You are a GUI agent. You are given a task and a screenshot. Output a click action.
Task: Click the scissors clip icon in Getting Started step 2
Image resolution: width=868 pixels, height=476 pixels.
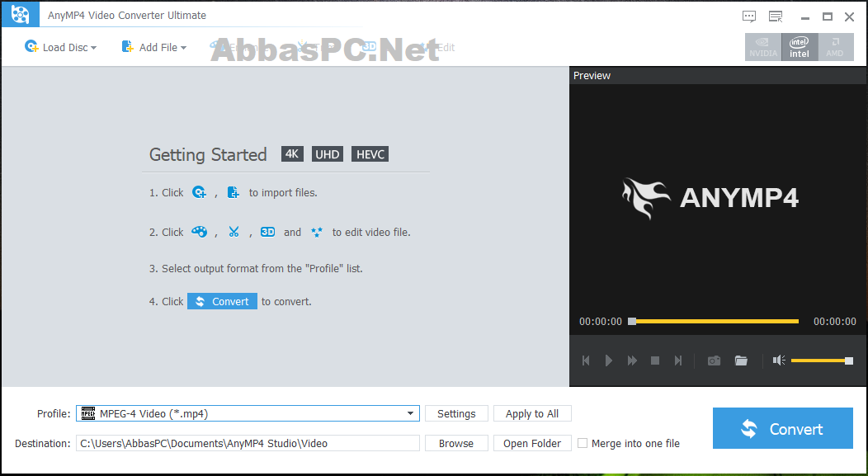(x=234, y=232)
